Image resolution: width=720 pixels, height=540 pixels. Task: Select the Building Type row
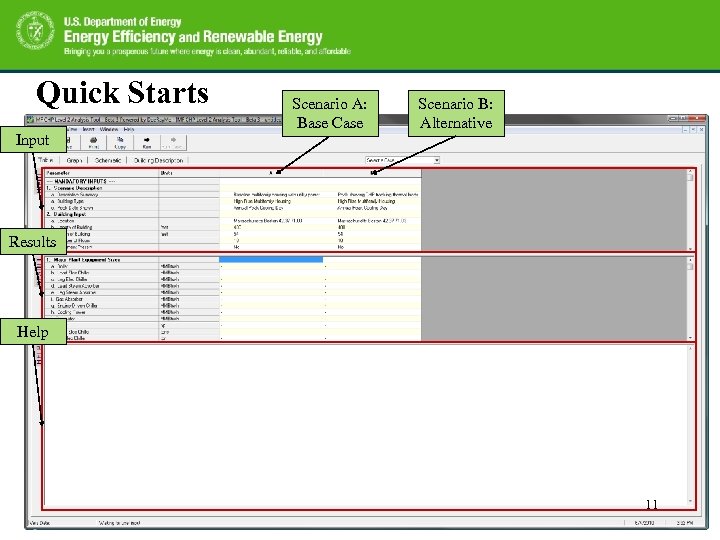[232, 201]
